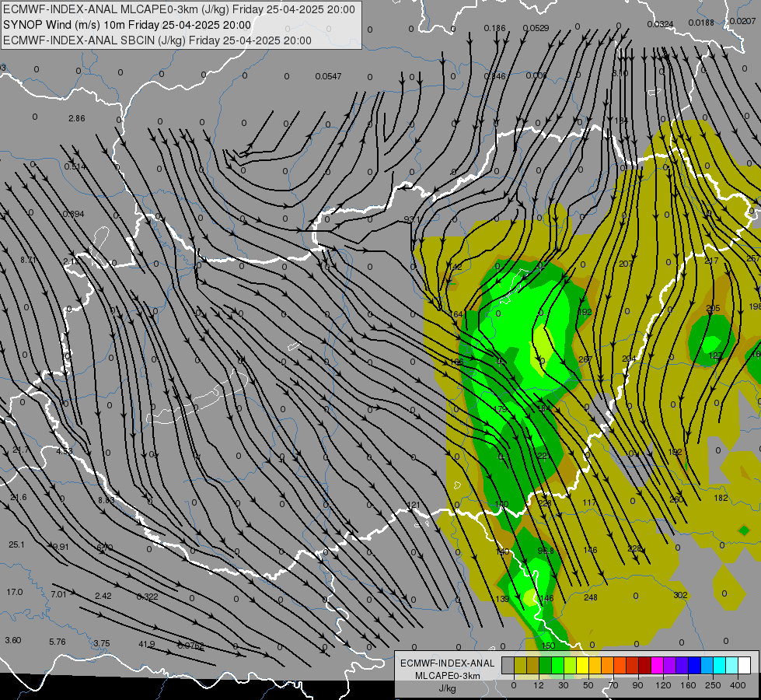Select the SYNOP Wind 10m title line
The image size is (761, 700).
tap(127, 25)
